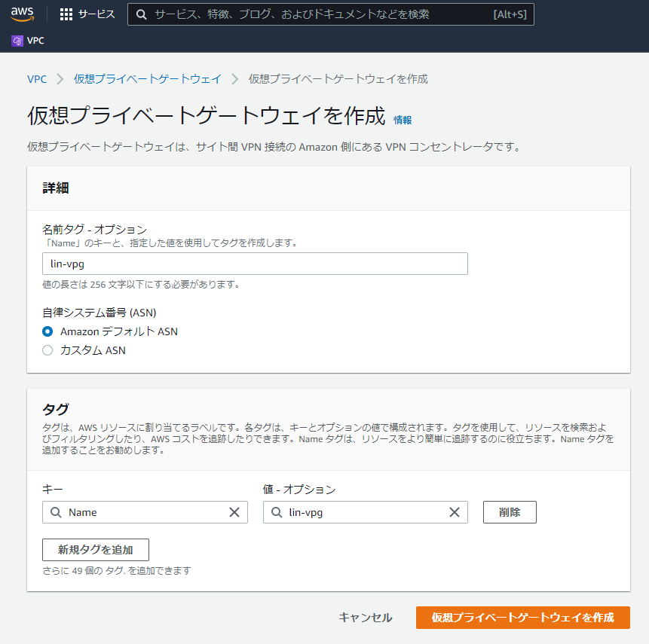Click the VPC service shortcut icon
The image size is (649, 644).
tap(17, 41)
